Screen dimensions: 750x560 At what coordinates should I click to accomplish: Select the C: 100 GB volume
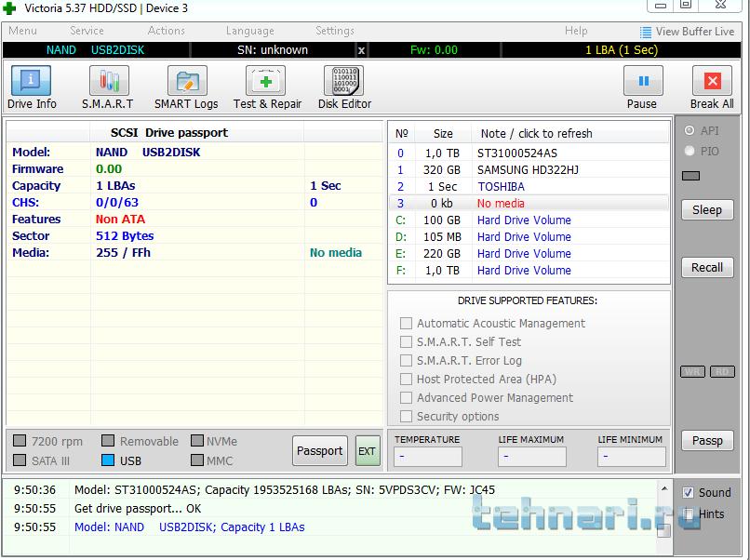(529, 220)
